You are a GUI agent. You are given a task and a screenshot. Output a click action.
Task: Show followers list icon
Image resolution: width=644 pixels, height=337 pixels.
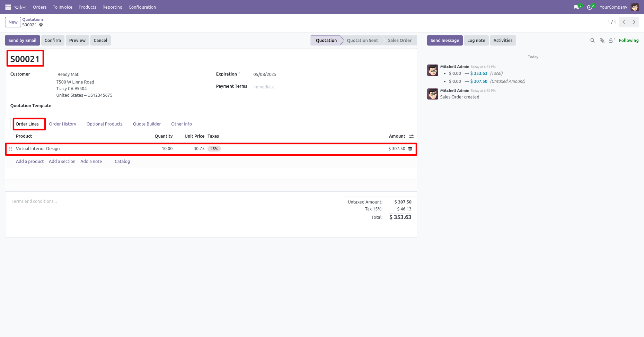612,41
